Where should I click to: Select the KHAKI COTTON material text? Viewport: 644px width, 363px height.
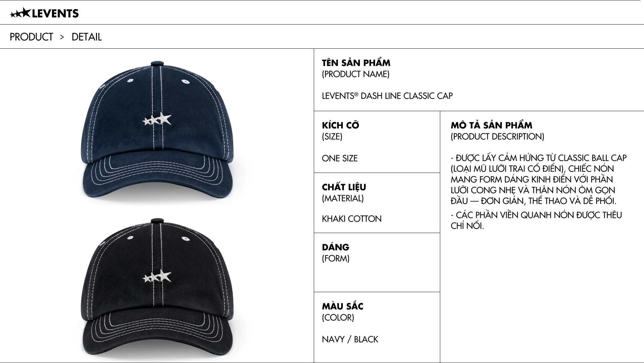coord(352,219)
